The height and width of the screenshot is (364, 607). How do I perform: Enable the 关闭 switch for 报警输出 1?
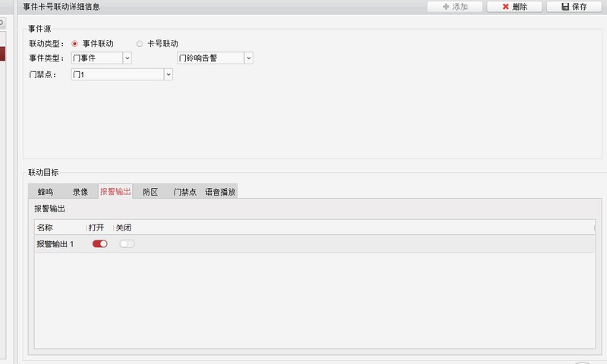tap(127, 243)
